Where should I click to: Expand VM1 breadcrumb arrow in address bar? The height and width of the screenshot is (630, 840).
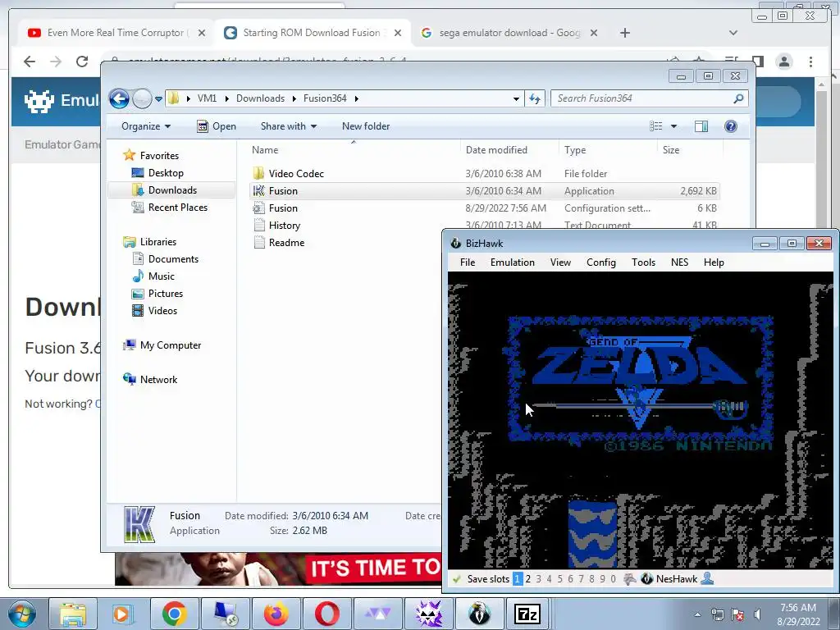(x=227, y=99)
